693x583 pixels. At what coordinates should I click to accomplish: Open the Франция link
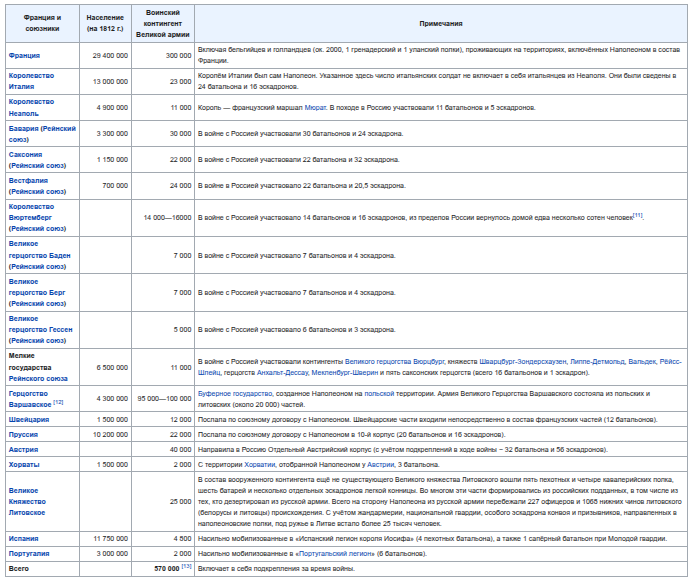point(24,56)
